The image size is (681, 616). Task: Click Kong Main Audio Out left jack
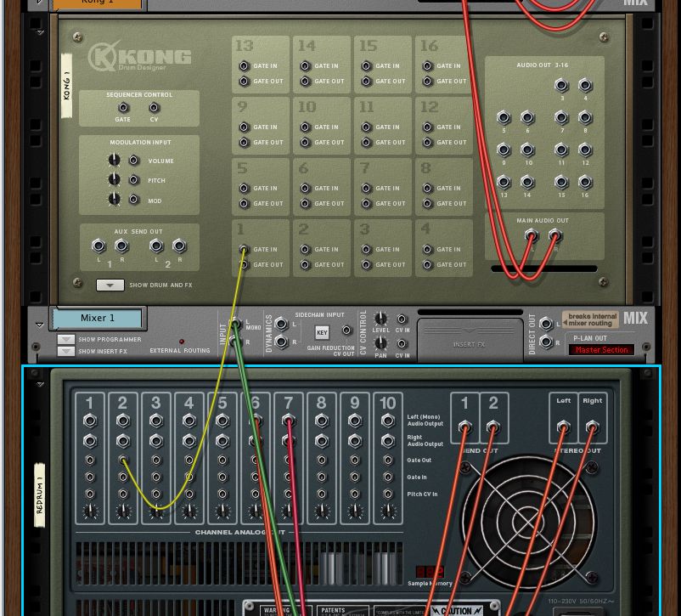coord(531,236)
